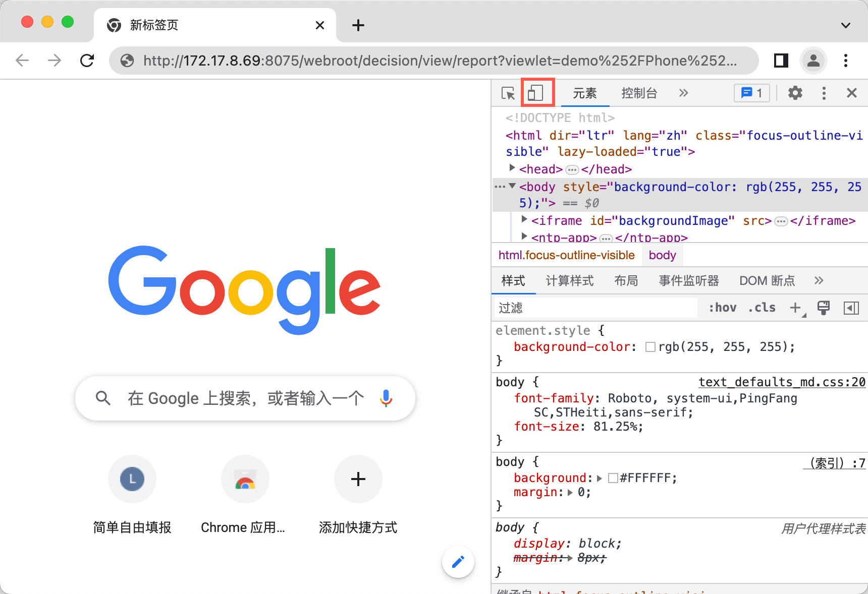Screen dimensions: 868x594
Task: Switch to the 控制台 tab
Action: [639, 93]
